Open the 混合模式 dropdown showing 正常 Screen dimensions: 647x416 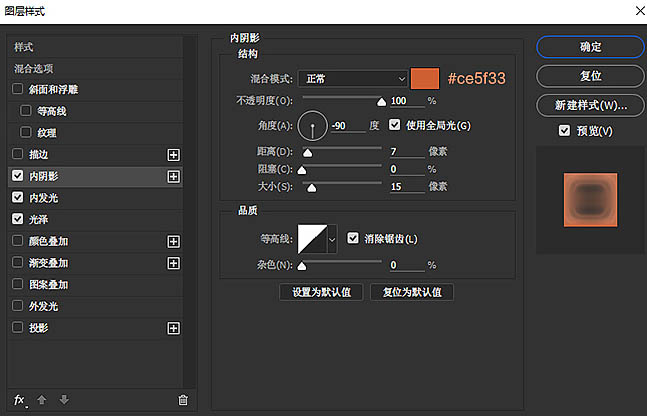tap(353, 78)
